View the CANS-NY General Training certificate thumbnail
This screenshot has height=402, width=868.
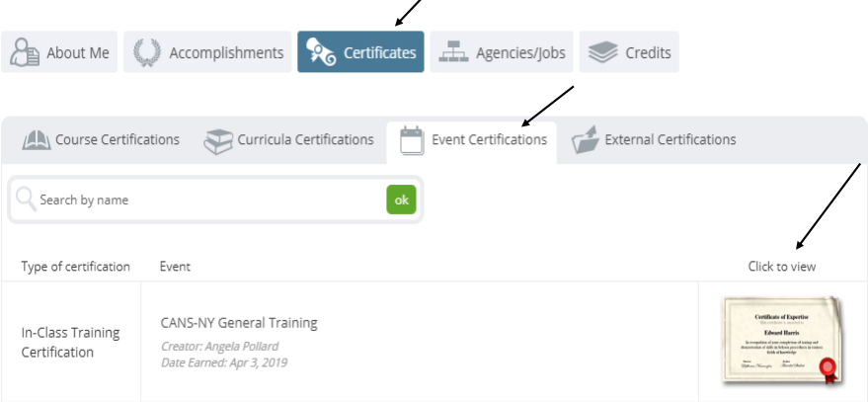782,341
